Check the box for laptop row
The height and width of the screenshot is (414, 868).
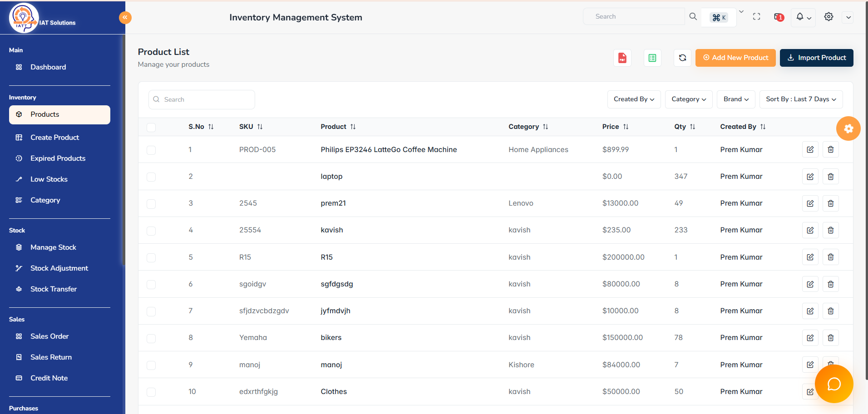[x=151, y=177]
